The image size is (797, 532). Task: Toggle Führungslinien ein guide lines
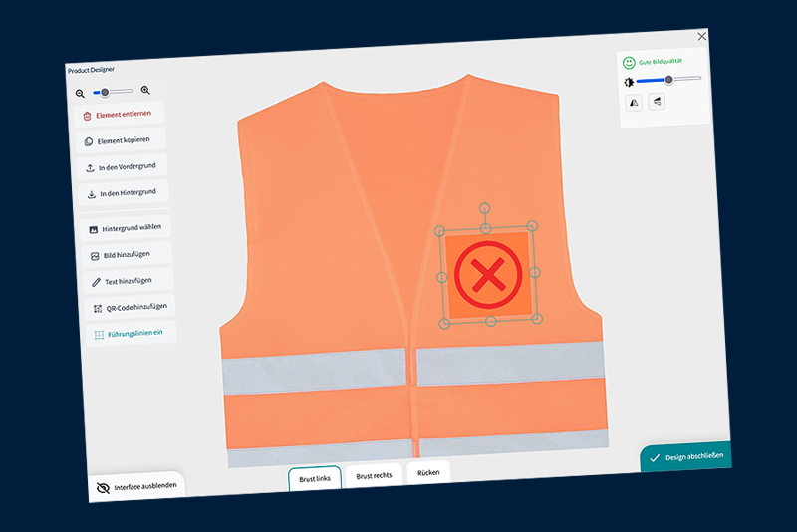(128, 332)
